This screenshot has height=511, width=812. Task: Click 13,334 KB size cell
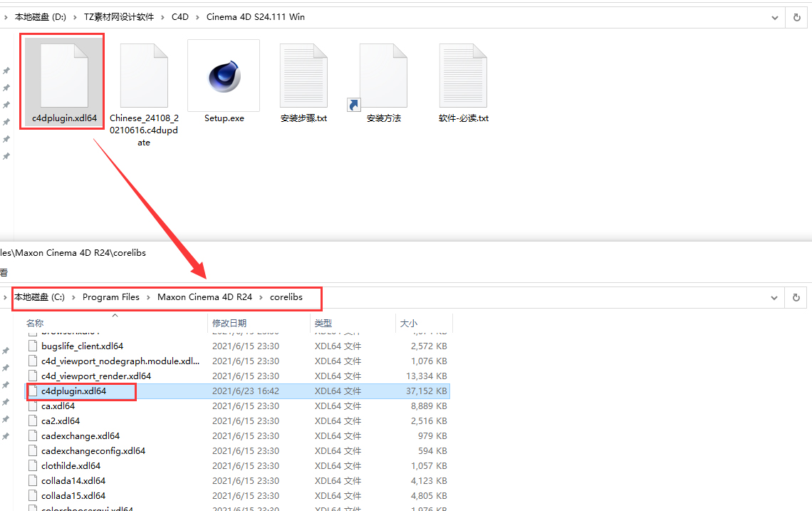point(426,376)
